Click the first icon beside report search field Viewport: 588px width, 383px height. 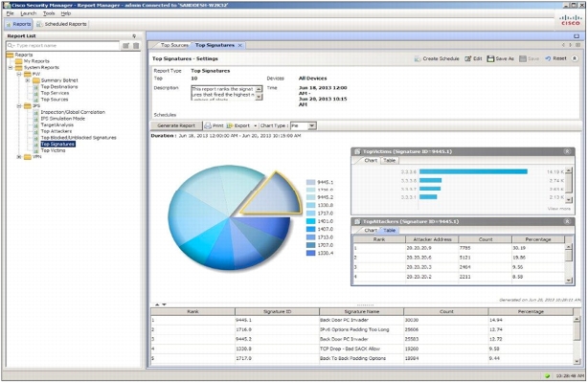(126, 45)
